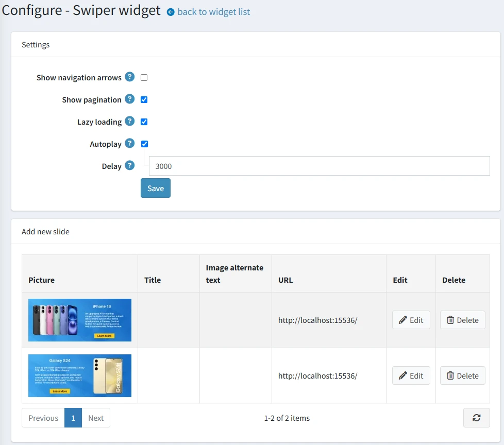Turn off Lazy loading
This screenshot has width=504, height=445.
pyautogui.click(x=144, y=122)
